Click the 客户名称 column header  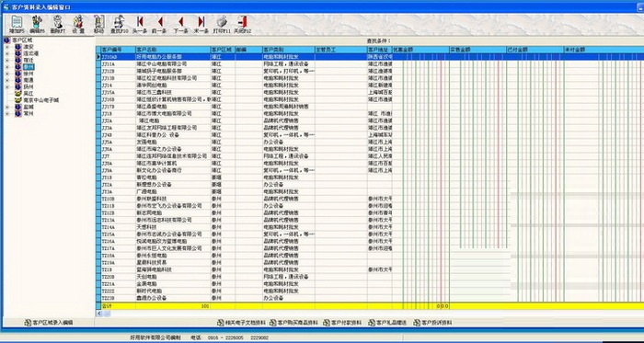click(x=173, y=50)
